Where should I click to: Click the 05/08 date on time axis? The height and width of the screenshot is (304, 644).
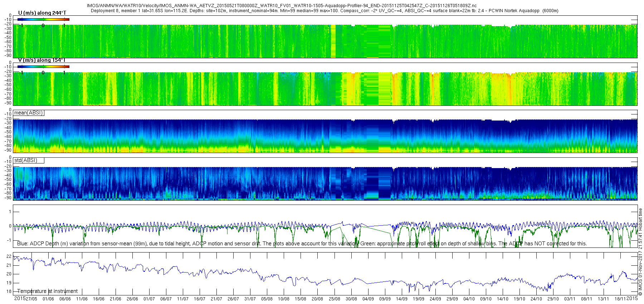point(267,299)
